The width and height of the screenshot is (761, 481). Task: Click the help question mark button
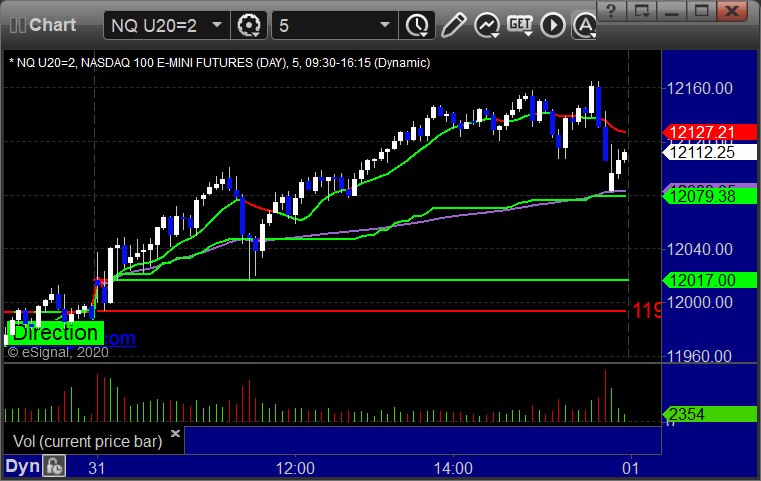611,11
